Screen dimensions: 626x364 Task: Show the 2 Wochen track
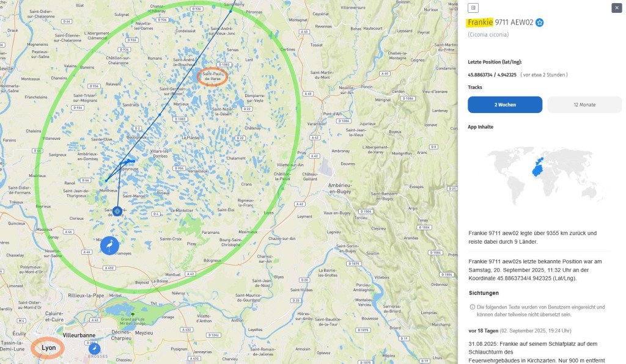[x=504, y=104]
